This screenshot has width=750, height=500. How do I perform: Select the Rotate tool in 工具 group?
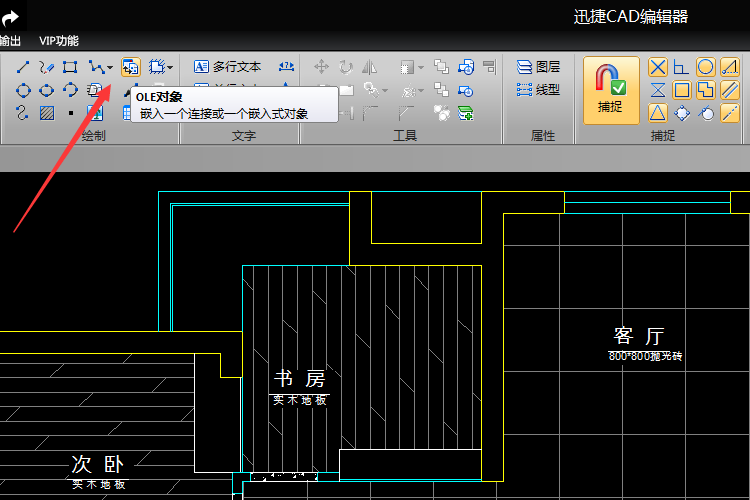(345, 67)
